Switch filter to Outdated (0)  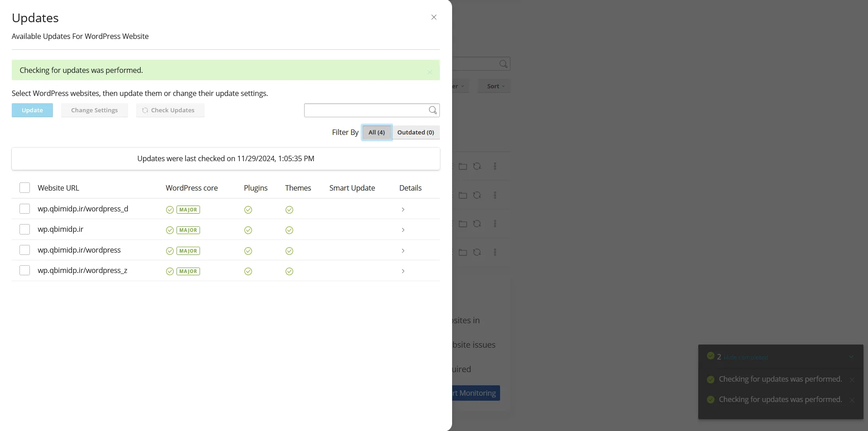[x=415, y=132]
